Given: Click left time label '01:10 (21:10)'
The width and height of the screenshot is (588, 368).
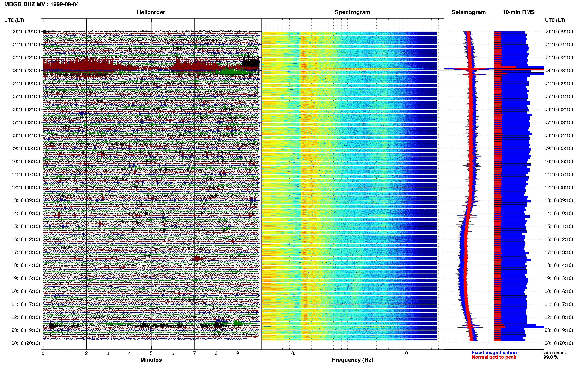Looking at the screenshot, I should click(x=26, y=45).
